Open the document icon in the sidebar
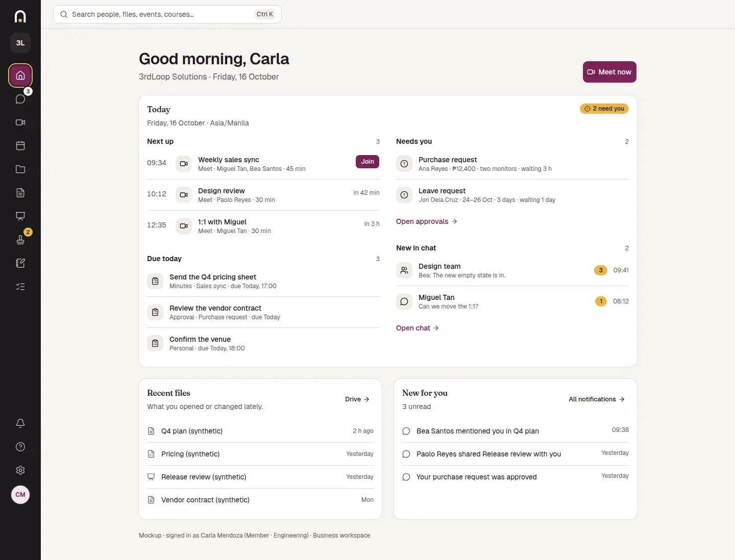Screen dimensions: 735x560 pos(20,193)
